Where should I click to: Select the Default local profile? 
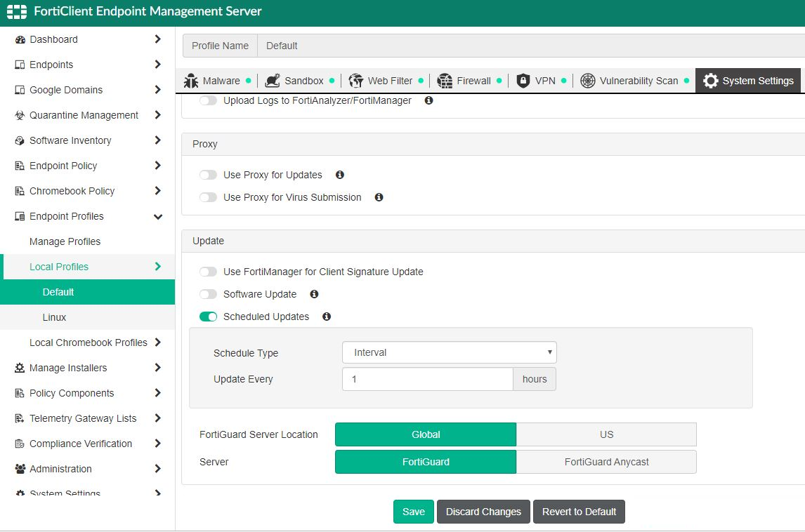click(87, 292)
